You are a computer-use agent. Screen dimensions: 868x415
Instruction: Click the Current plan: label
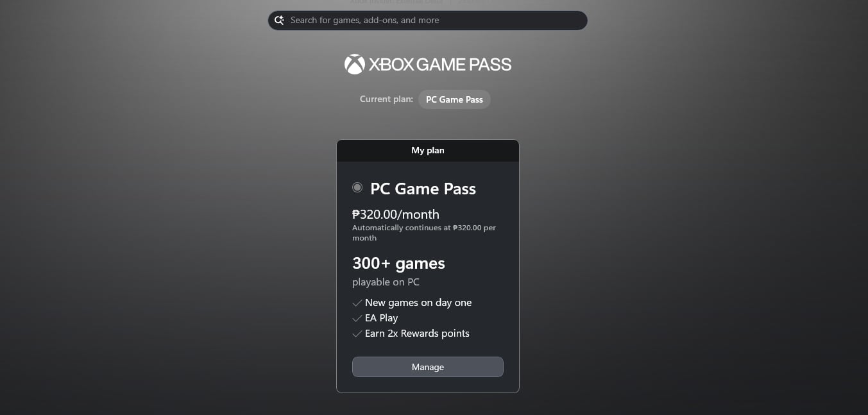(x=386, y=99)
